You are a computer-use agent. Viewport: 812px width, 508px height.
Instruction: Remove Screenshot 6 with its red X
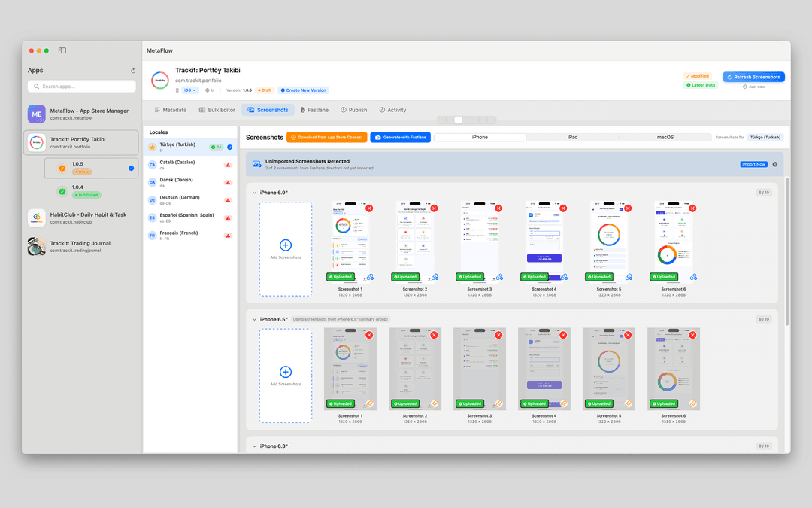point(692,208)
